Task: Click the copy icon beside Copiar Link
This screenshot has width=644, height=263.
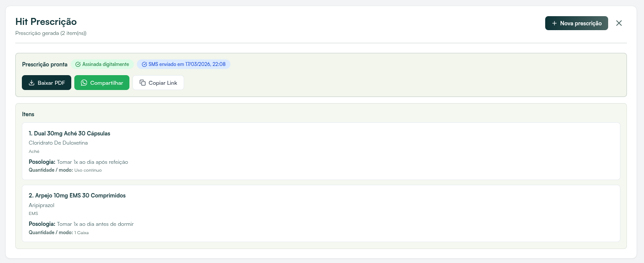Action: click(x=143, y=83)
